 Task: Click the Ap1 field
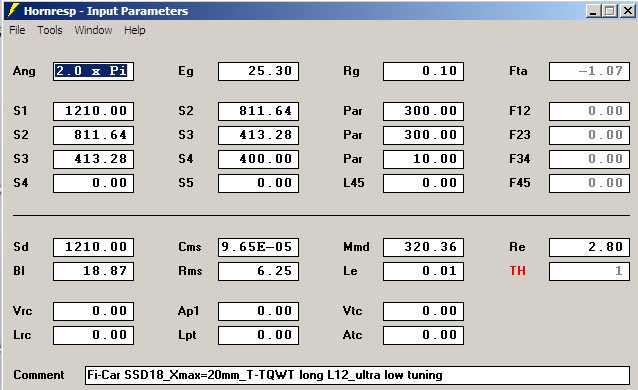(258, 311)
